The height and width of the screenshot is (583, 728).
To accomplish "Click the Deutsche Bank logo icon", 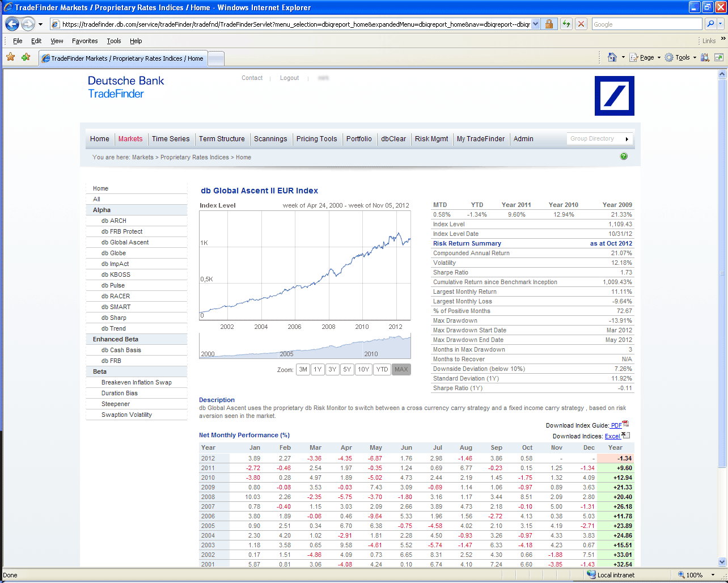I will [x=614, y=96].
